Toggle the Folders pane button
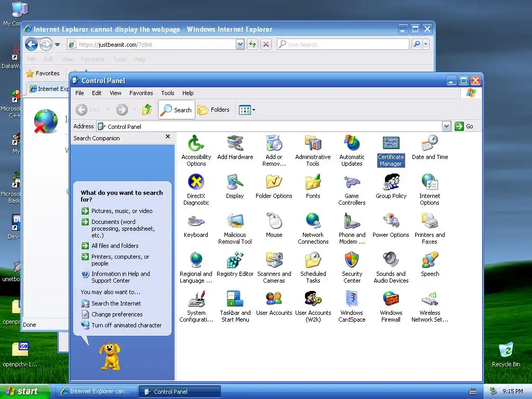 214,110
